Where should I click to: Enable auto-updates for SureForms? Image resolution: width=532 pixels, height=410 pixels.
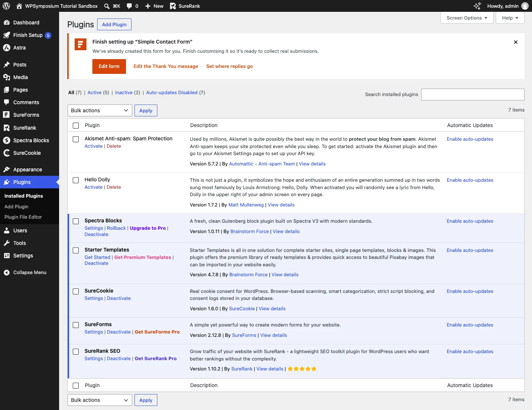click(470, 325)
